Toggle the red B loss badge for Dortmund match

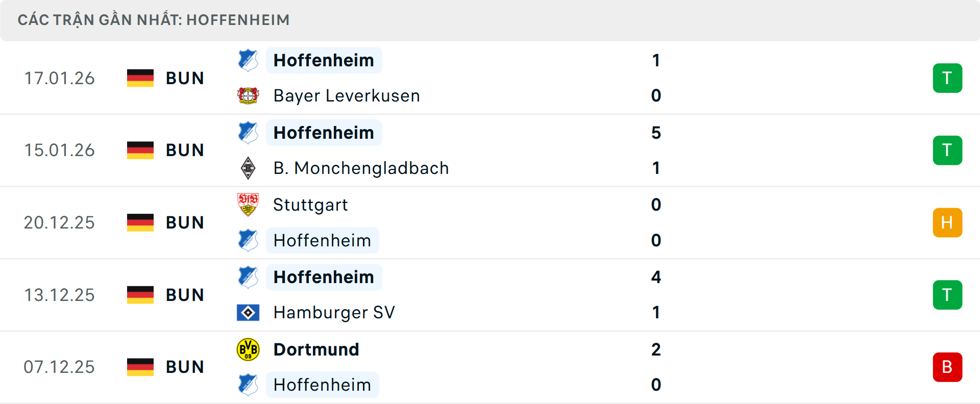(947, 367)
